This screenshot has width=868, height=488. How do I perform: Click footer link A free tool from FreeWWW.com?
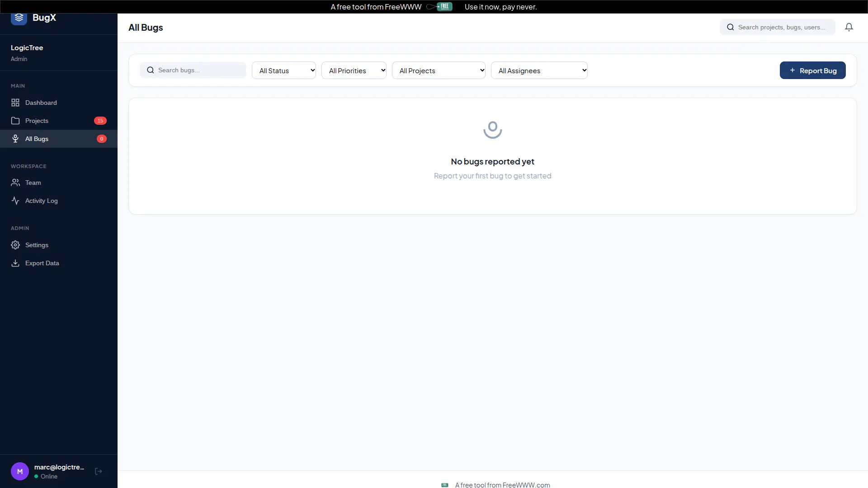coord(502,485)
